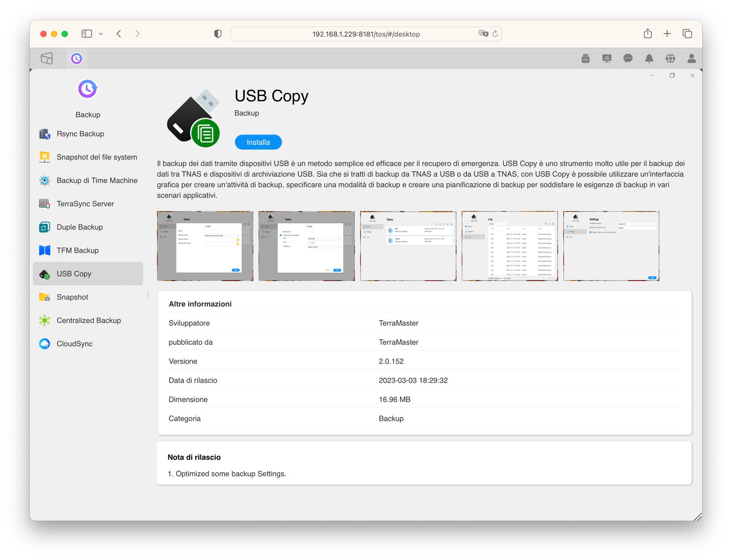
Task: Reload the page
Action: pos(495,34)
